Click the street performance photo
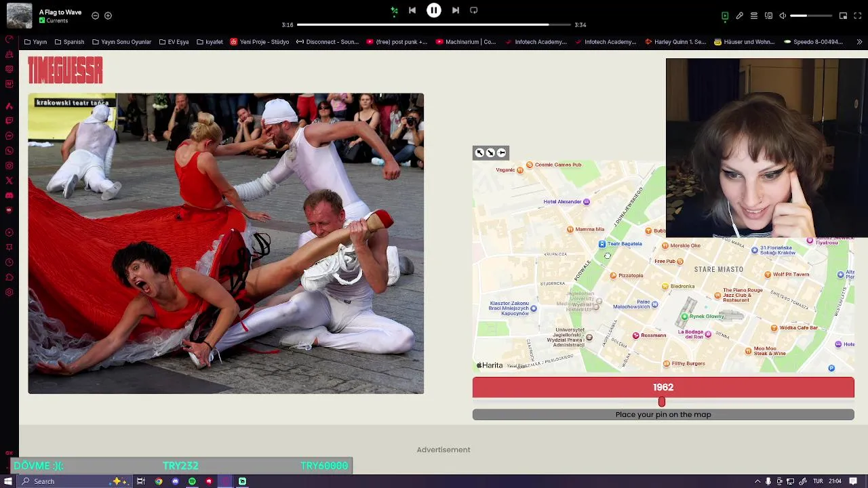The width and height of the screenshot is (868, 488). (226, 243)
